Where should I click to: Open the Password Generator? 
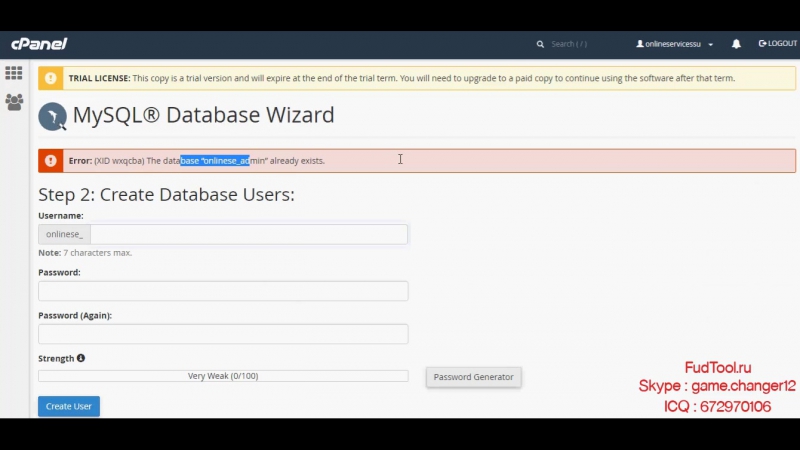[x=473, y=377]
